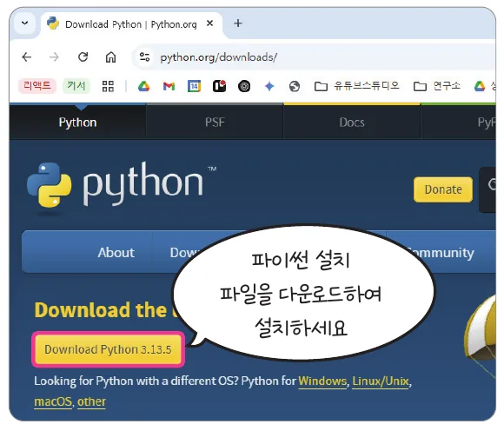Open the Gmail bookmark
The height and width of the screenshot is (431, 504).
169,86
